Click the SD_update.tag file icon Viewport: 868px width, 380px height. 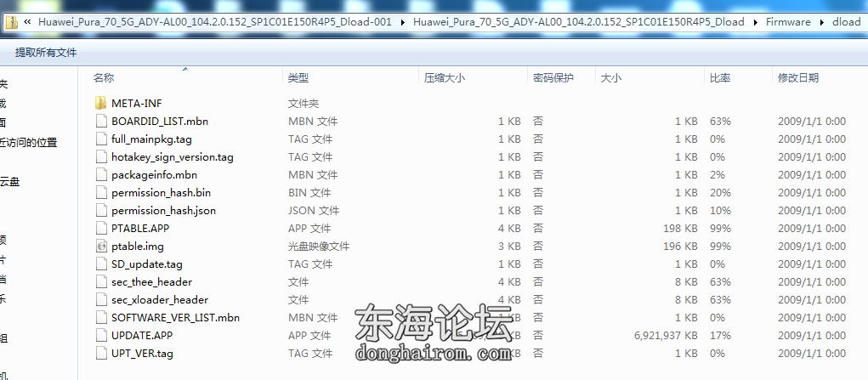coord(100,264)
